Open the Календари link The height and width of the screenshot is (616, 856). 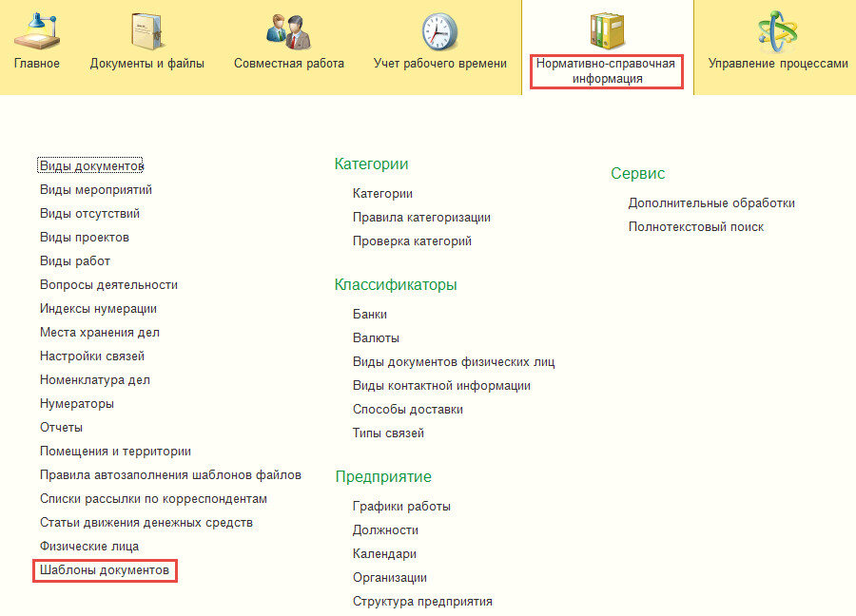tap(384, 554)
